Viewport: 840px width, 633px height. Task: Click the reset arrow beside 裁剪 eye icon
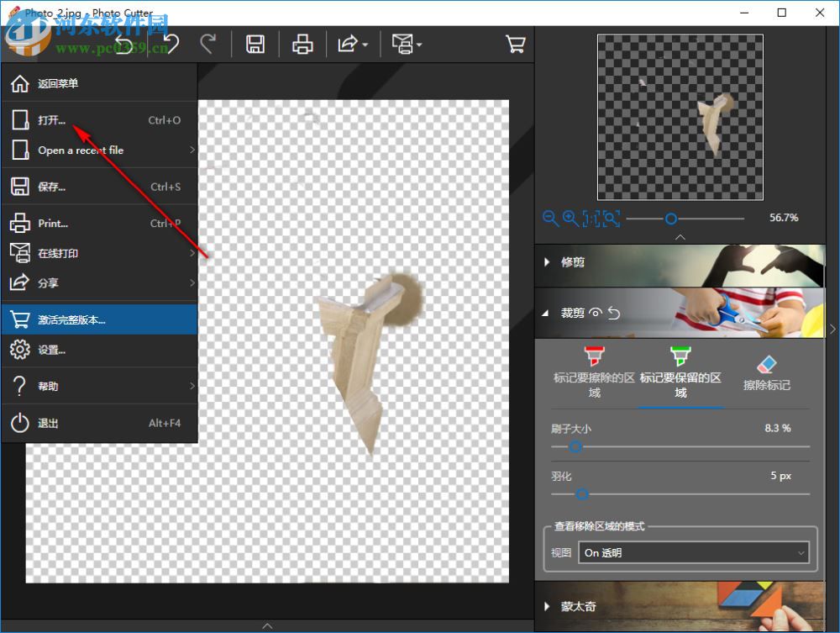click(x=614, y=313)
